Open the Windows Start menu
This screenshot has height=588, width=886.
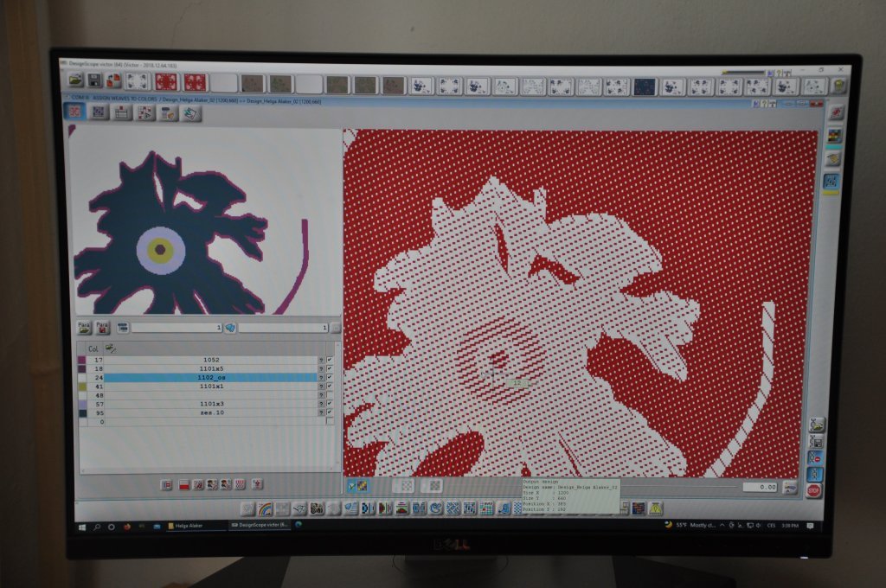coord(82,525)
